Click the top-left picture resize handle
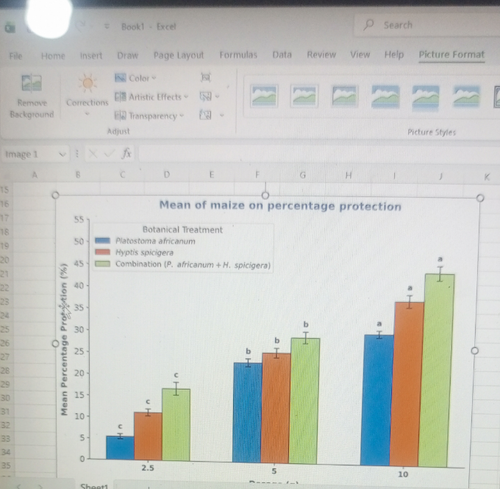Viewport: 500px width, 489px height. [x=55, y=195]
